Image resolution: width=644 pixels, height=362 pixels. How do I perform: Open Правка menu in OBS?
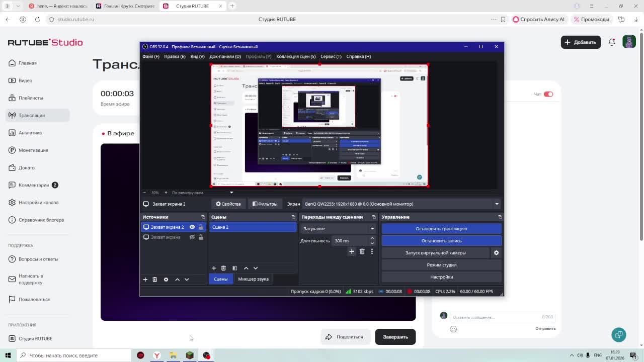point(175,56)
